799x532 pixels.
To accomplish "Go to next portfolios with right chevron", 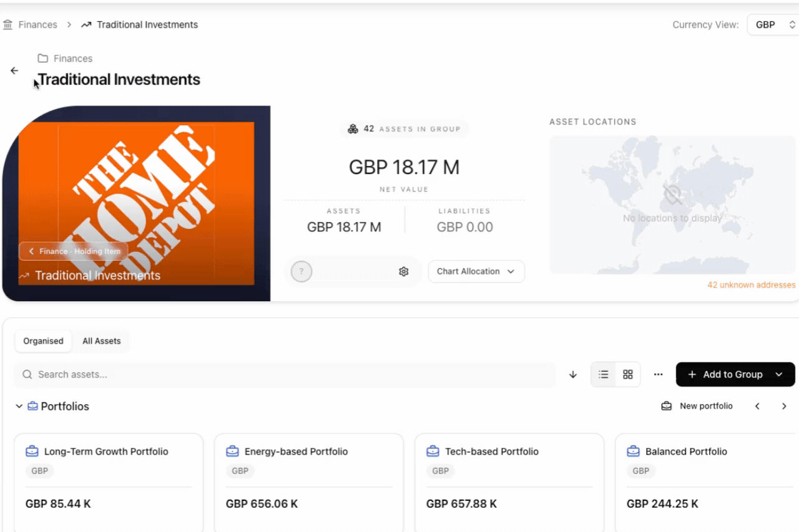I will [784, 406].
